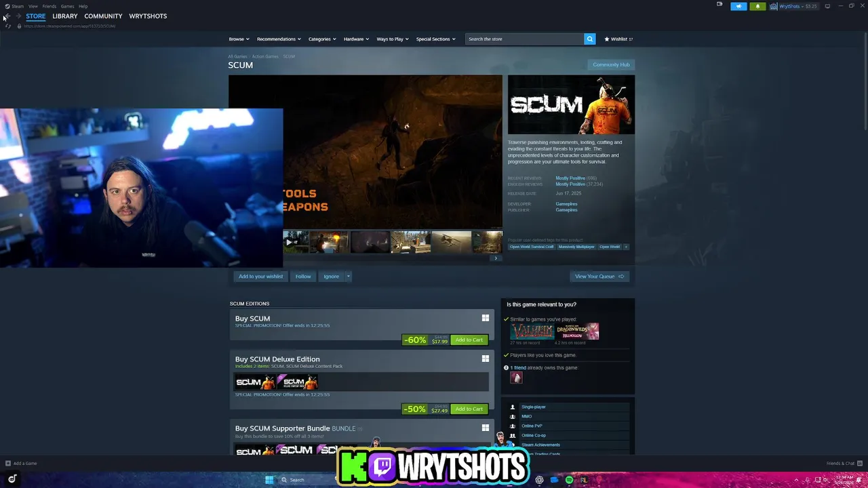Select the Open World Survival Craft tag
The width and height of the screenshot is (868, 488).
pyautogui.click(x=532, y=247)
